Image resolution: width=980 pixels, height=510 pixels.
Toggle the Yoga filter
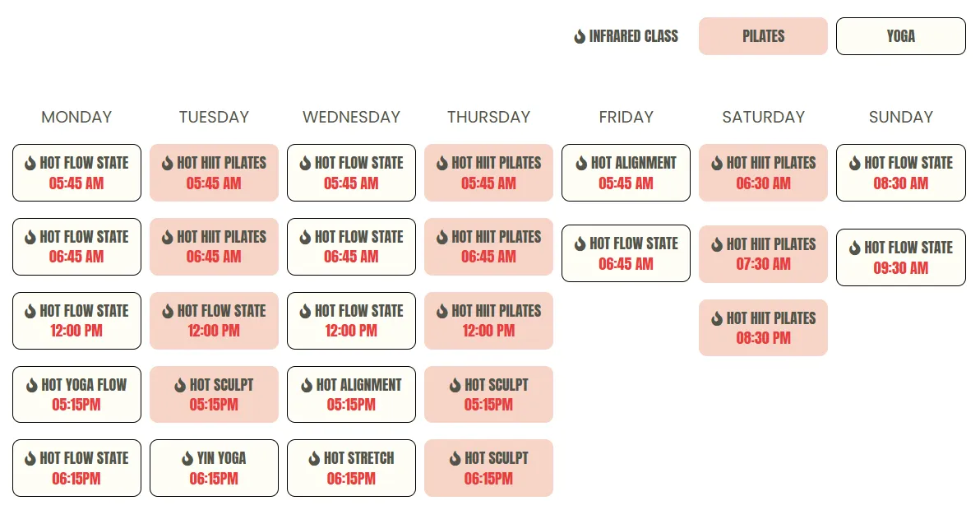[900, 36]
